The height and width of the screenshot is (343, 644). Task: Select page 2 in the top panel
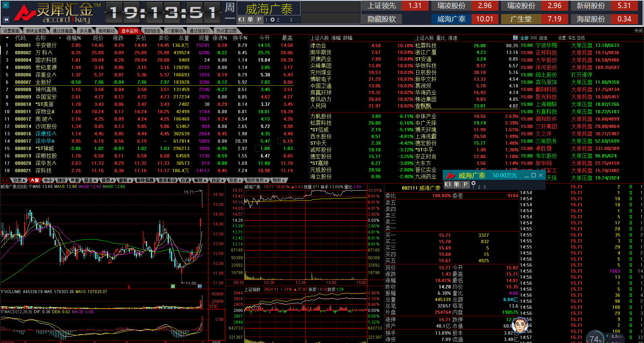(278, 20)
